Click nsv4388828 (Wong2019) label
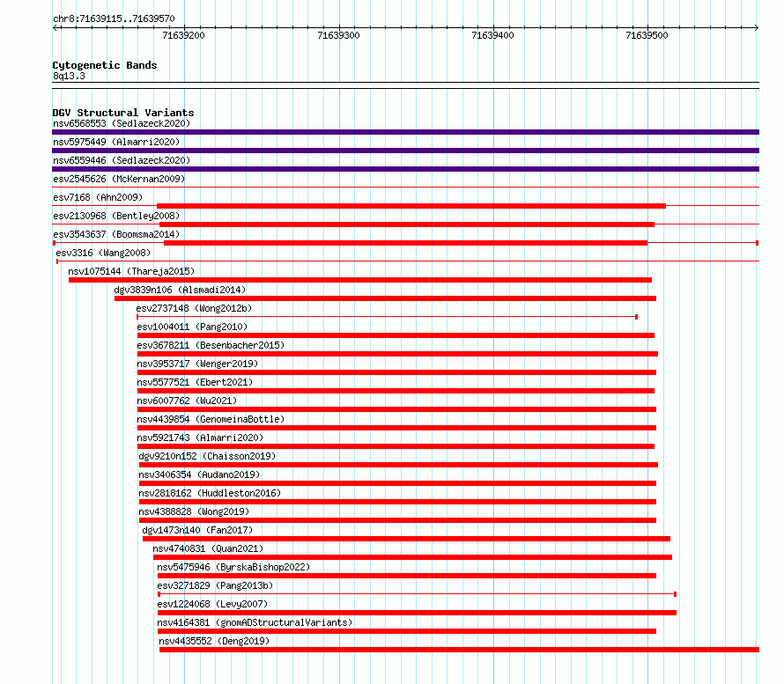The image size is (784, 684). pos(194,511)
